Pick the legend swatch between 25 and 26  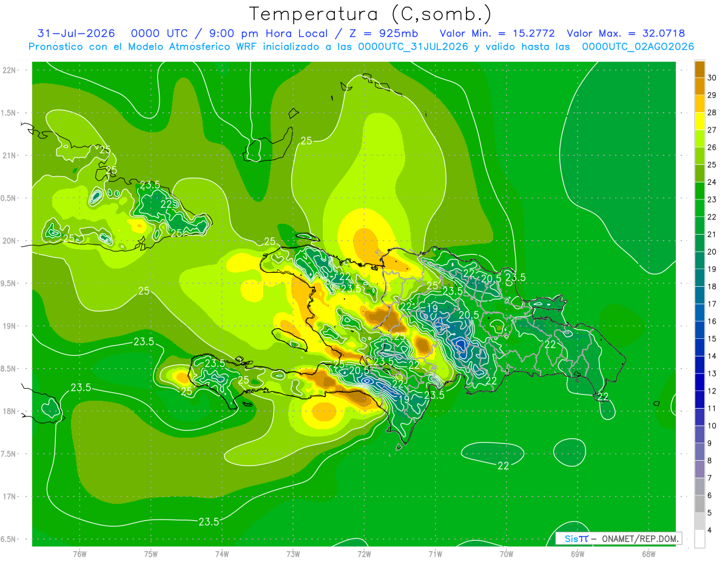699,156
